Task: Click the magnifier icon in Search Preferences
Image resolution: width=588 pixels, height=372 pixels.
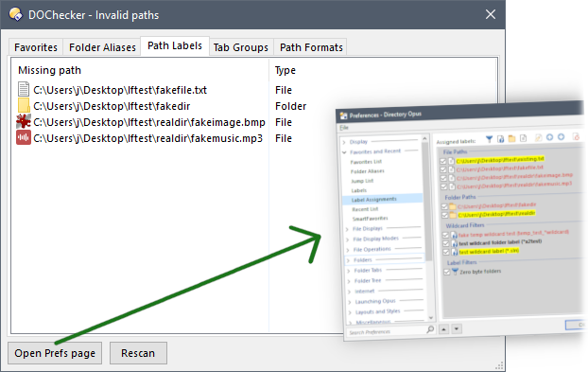Action: pos(430,329)
